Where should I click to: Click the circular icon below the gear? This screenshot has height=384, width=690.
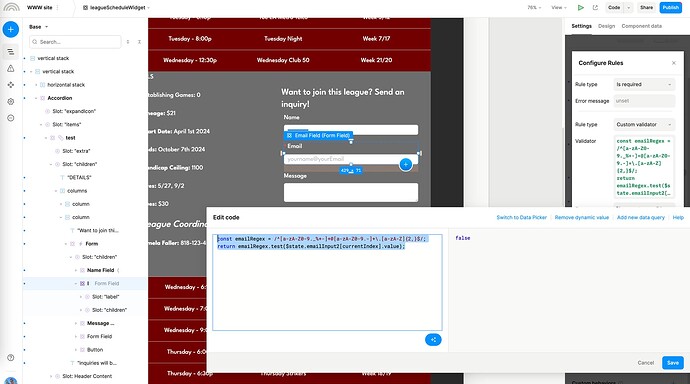tap(11, 118)
